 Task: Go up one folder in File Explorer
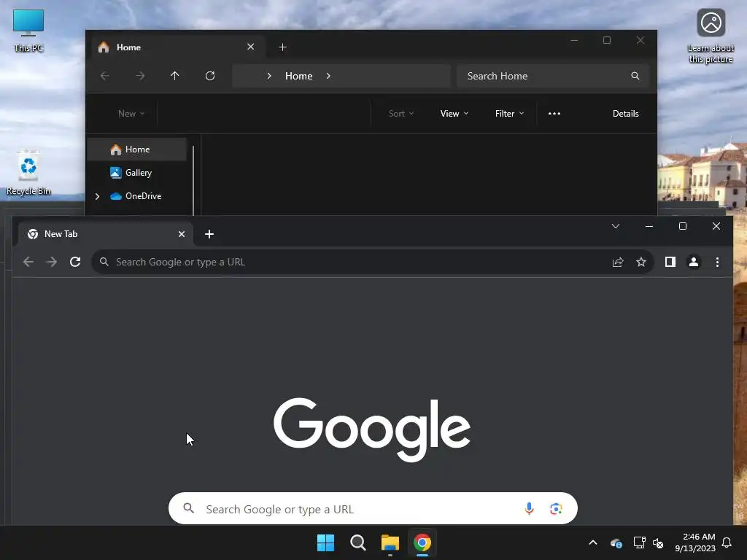(x=175, y=76)
